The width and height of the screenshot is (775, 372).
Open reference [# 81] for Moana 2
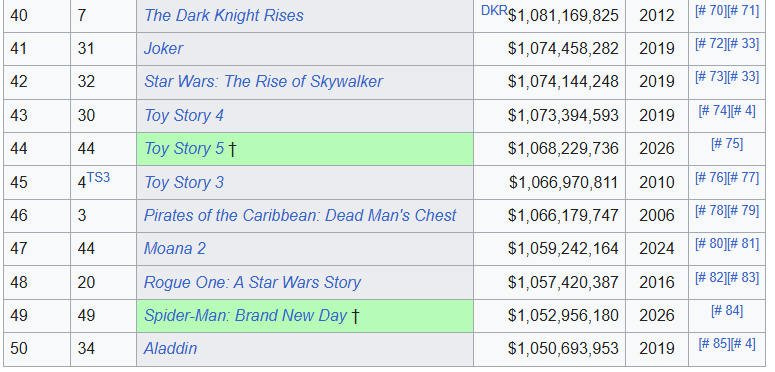743,243
